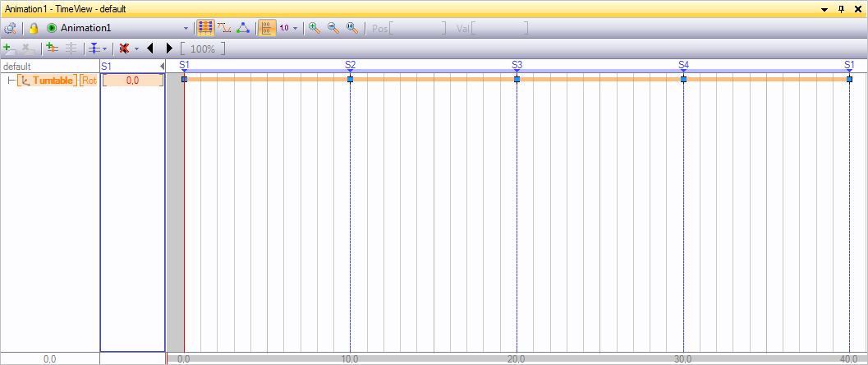Click the S3 marker on timeline
868x365 pixels.
click(x=517, y=65)
